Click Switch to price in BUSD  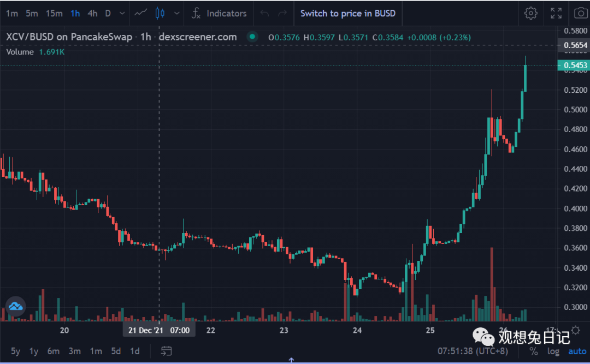pos(348,14)
